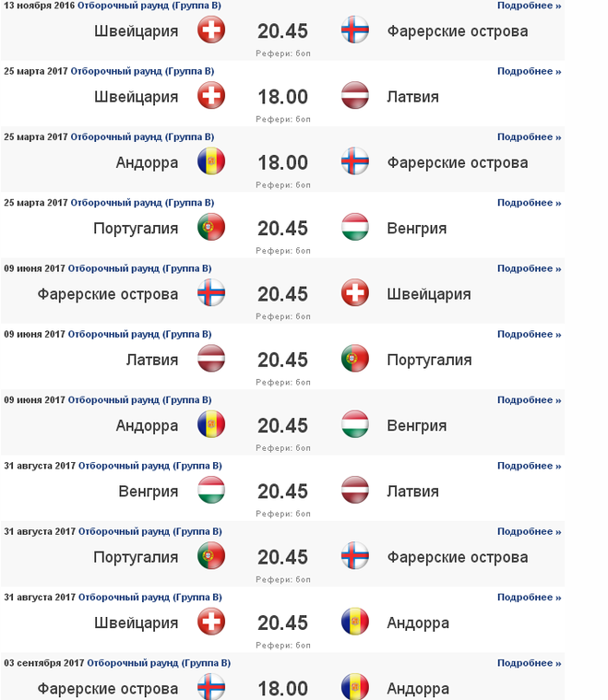Click Швейцария team name in Швейцария–Андорра match
Image resolution: width=608 pixels, height=700 pixels.
point(136,623)
